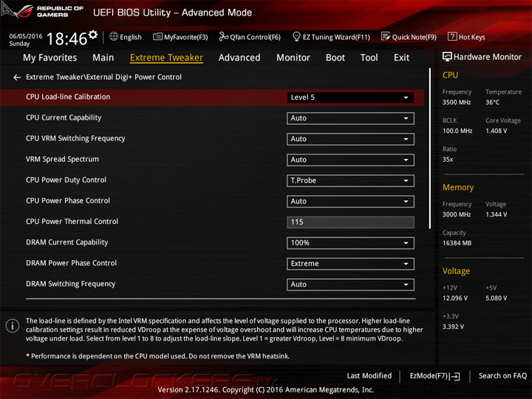Open VRM Spread Spectrum dropdown

coord(350,160)
